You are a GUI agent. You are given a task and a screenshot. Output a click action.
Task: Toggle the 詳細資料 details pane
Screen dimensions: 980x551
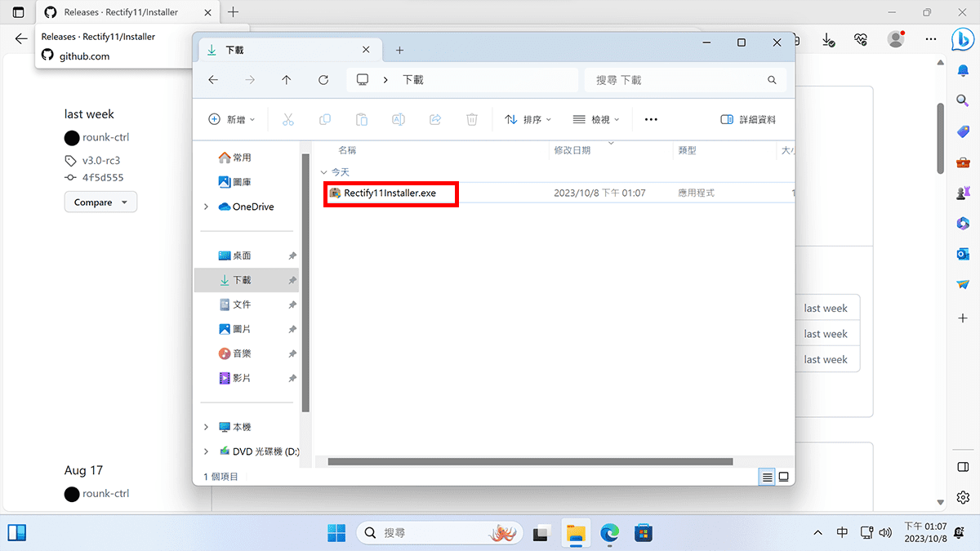[x=747, y=119]
